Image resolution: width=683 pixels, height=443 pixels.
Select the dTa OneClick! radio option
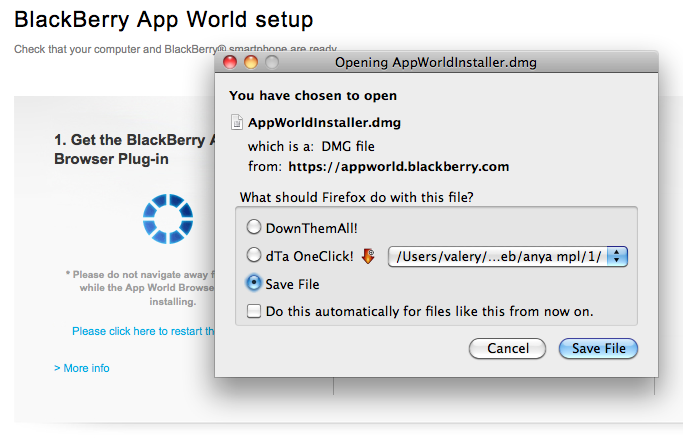tap(254, 256)
